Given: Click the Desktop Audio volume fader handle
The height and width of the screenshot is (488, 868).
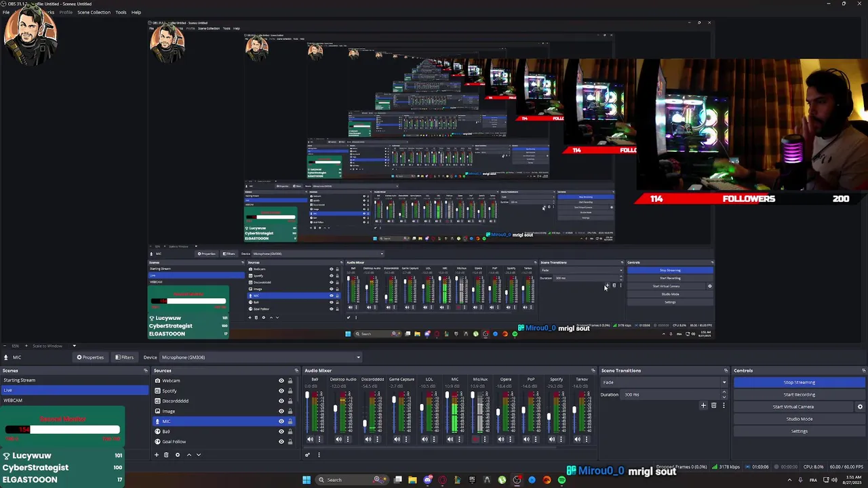Looking at the screenshot, I should coord(335,409).
